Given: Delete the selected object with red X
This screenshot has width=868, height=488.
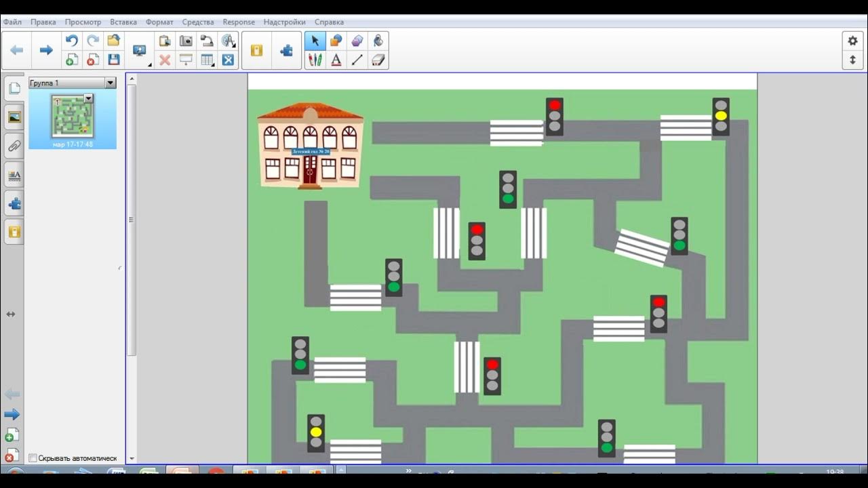Looking at the screenshot, I should point(165,60).
